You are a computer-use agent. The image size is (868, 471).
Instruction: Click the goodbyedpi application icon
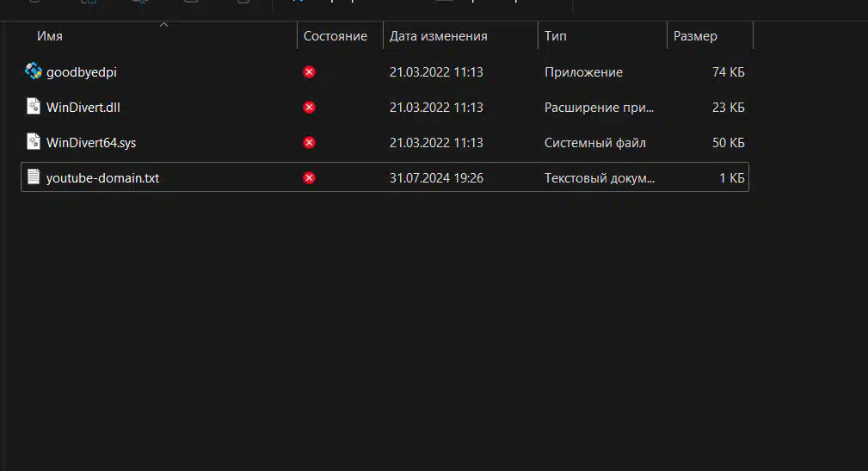pos(34,71)
